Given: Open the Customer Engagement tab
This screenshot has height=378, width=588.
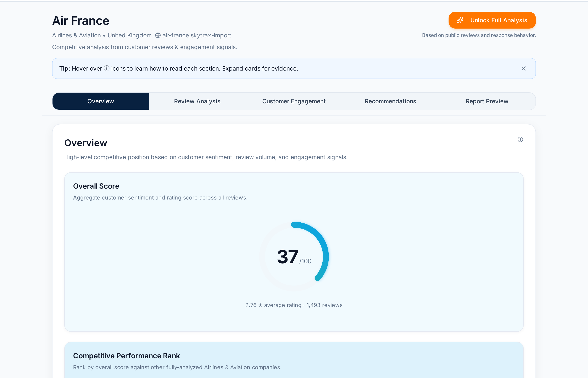Looking at the screenshot, I should pos(294,101).
